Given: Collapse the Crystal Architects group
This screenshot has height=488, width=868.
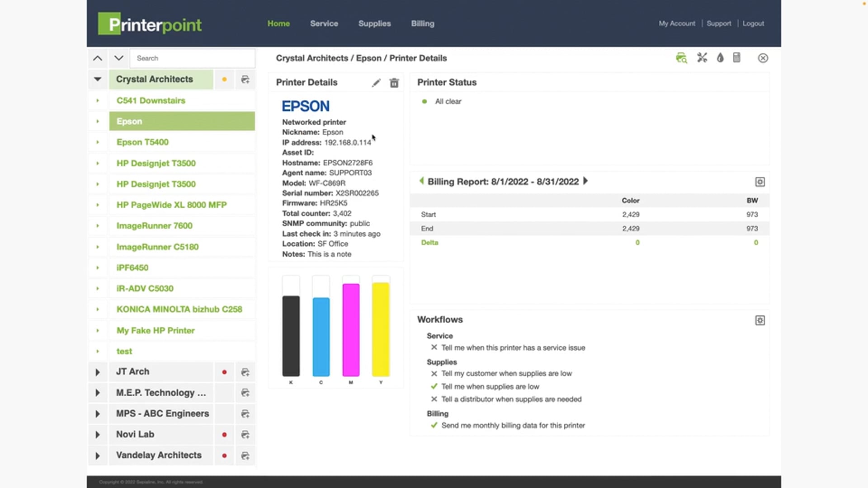Looking at the screenshot, I should click(x=98, y=79).
